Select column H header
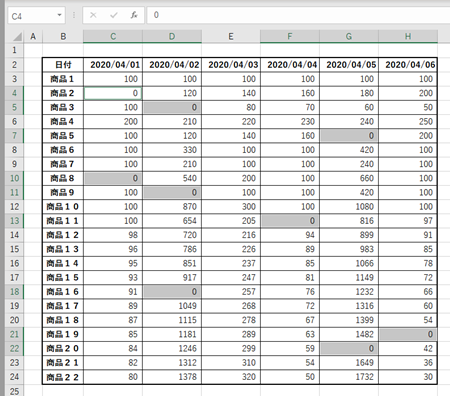This screenshot has height=396, width=450. pyautogui.click(x=408, y=36)
